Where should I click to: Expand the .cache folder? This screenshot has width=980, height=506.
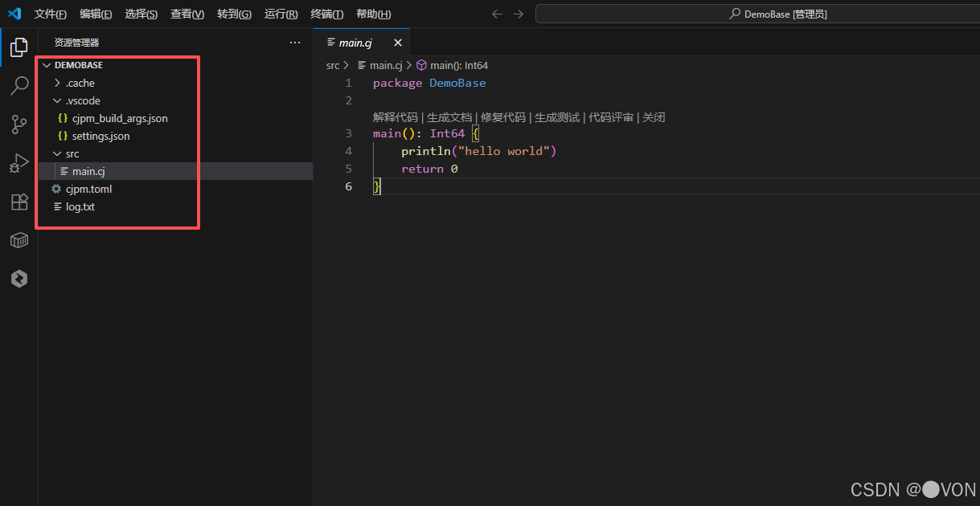coord(57,83)
